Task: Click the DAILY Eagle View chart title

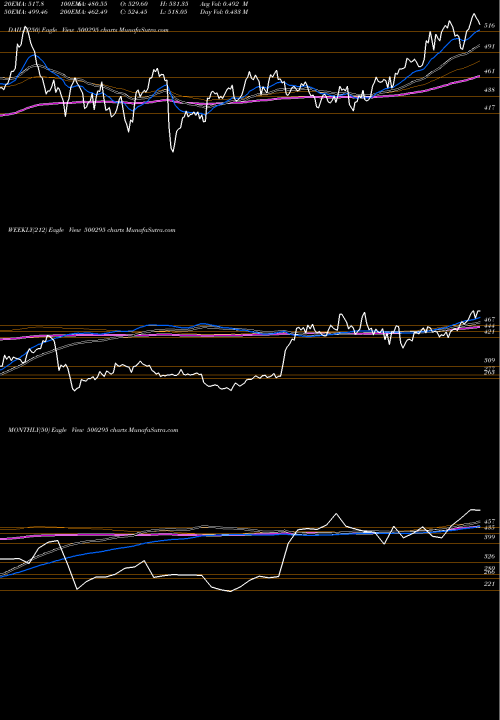Action: point(88,29)
